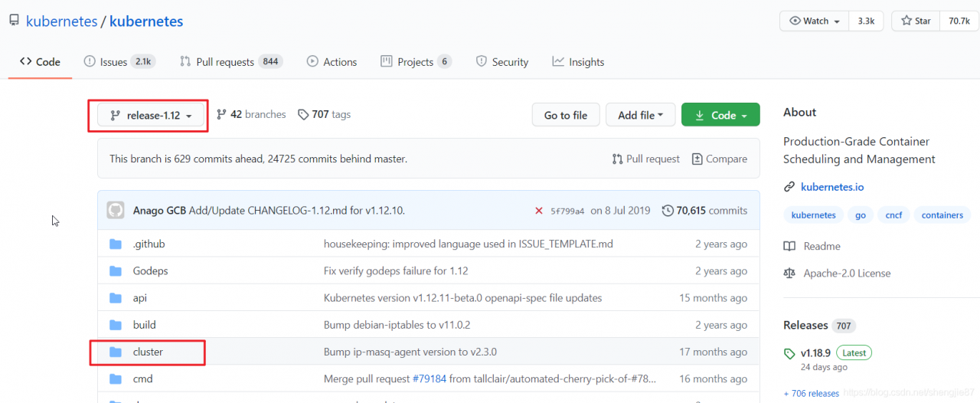Click the commit history clock icon
The image size is (980, 403).
point(668,211)
